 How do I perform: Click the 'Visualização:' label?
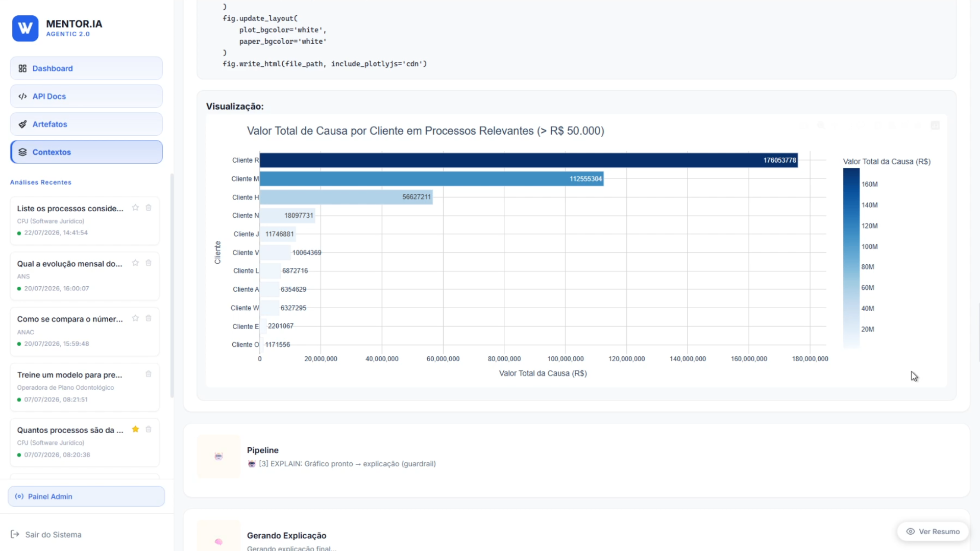[235, 106]
